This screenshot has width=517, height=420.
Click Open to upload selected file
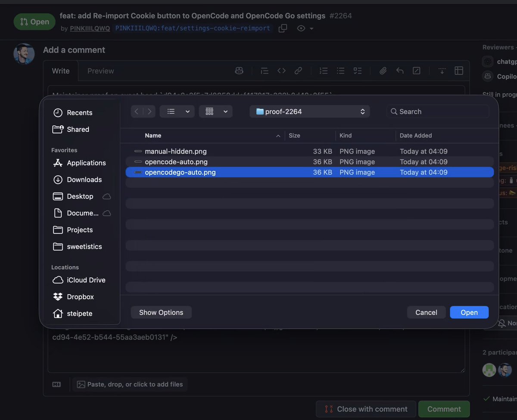(x=469, y=312)
